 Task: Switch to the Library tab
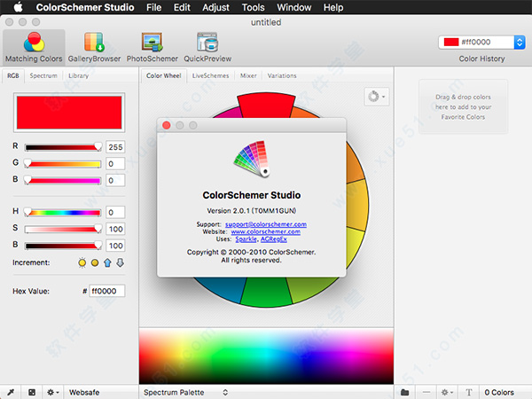coord(78,75)
